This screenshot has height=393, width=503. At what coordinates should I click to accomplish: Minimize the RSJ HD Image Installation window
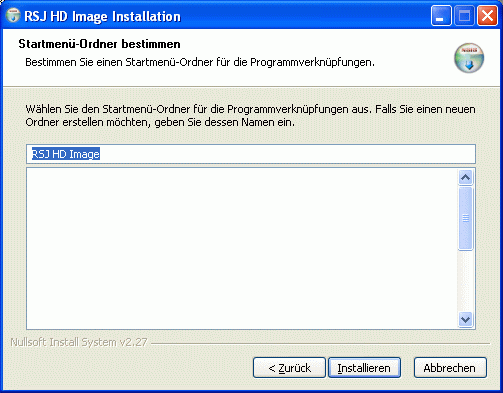coord(441,16)
